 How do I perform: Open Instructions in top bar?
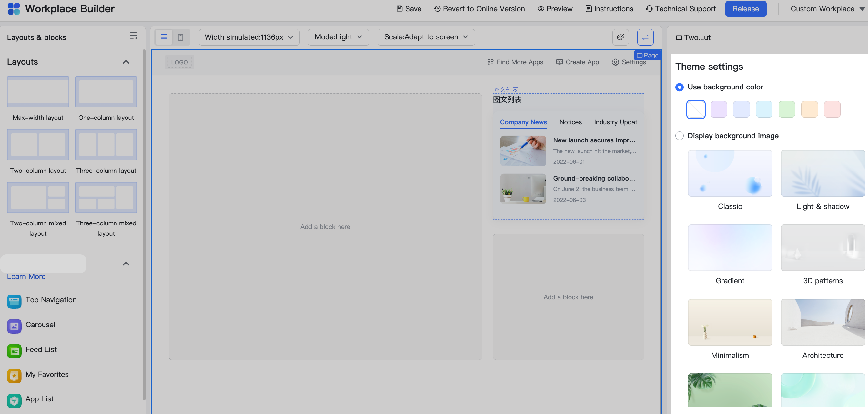coord(609,9)
